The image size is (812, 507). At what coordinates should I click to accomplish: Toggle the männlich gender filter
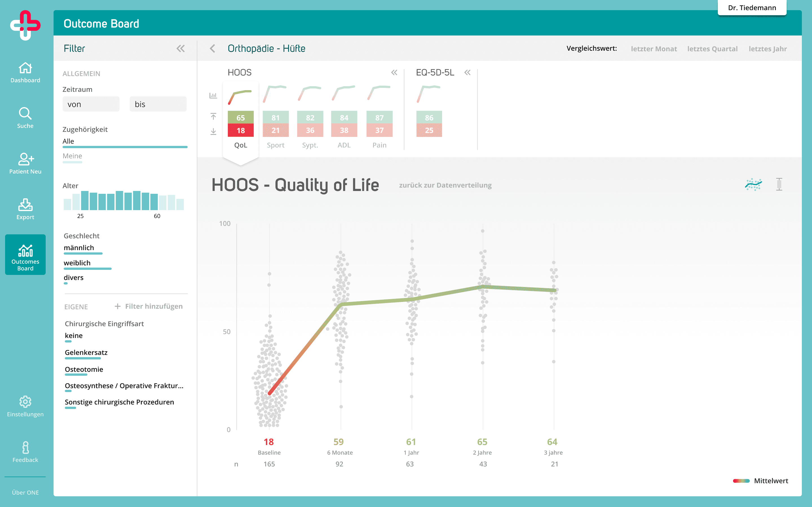(79, 248)
